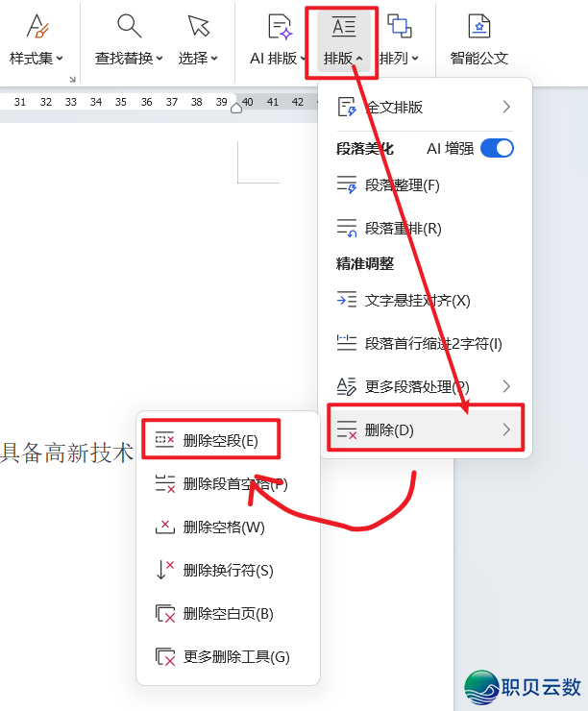Click document text 具备高新技术
The image size is (588, 711).
pyautogui.click(x=66, y=453)
